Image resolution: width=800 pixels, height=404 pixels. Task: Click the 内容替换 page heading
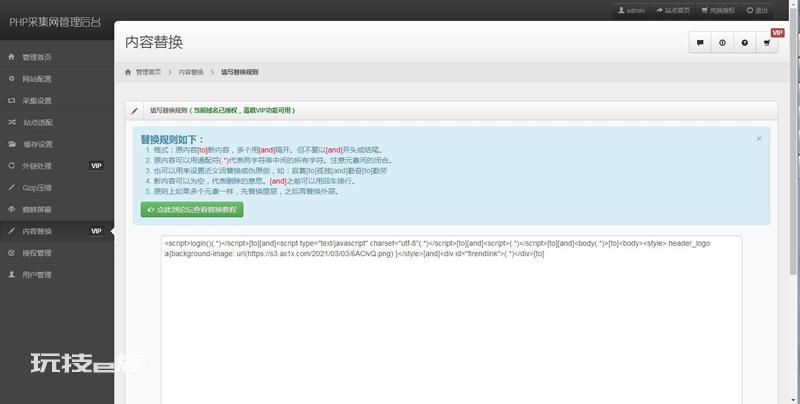pos(154,42)
